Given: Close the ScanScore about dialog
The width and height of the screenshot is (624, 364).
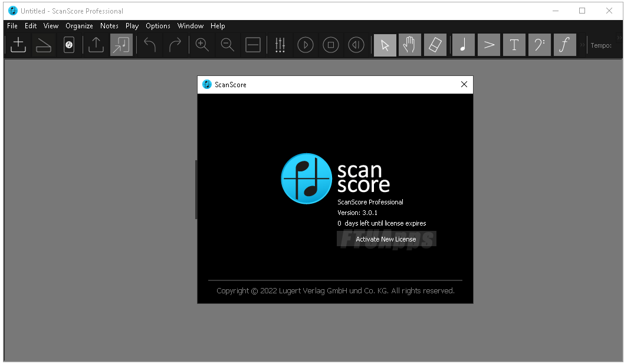Looking at the screenshot, I should coord(464,84).
